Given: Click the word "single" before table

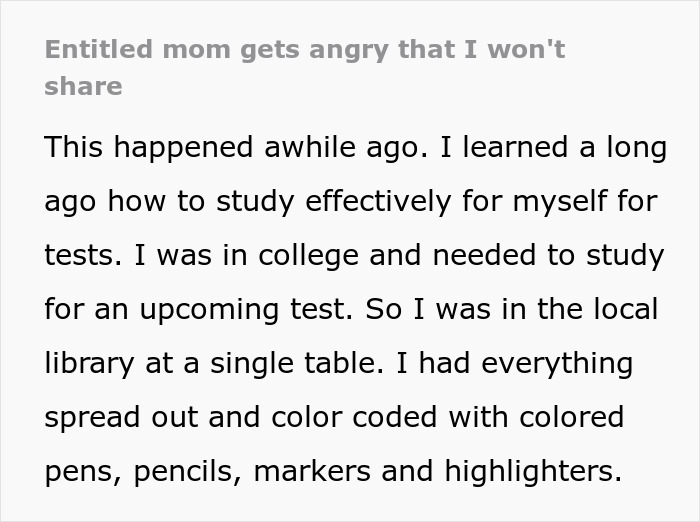Looking at the screenshot, I should (x=244, y=363).
